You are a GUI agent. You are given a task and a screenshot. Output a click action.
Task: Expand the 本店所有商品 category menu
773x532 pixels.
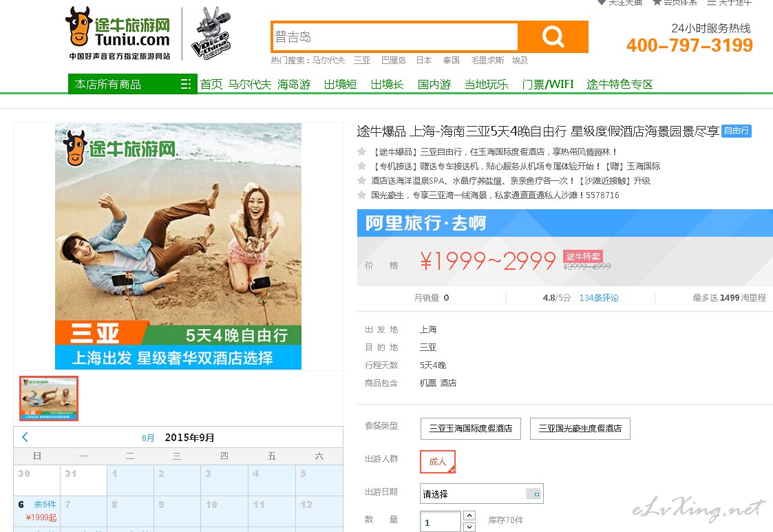133,84
